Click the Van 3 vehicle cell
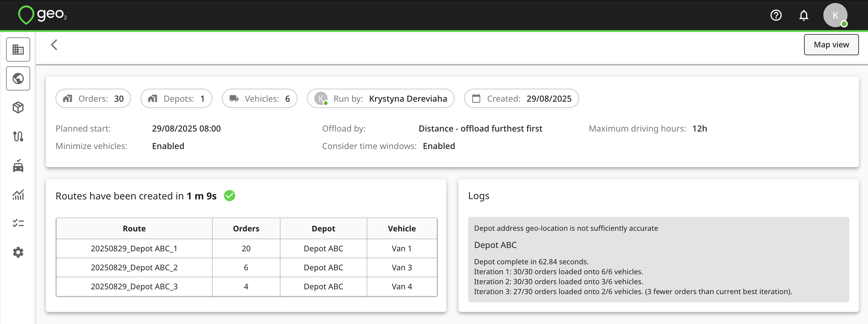The image size is (868, 324). coord(402,267)
